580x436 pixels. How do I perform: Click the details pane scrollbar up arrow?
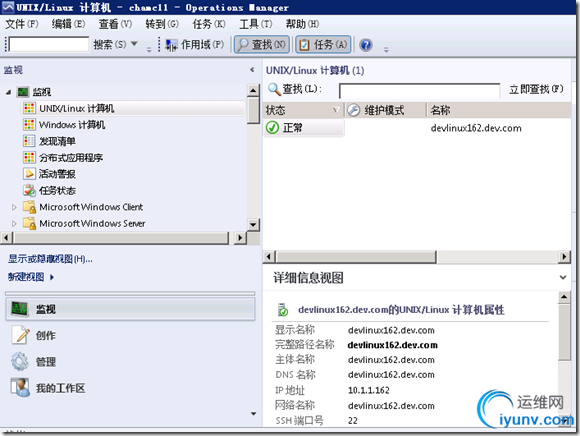(x=564, y=297)
